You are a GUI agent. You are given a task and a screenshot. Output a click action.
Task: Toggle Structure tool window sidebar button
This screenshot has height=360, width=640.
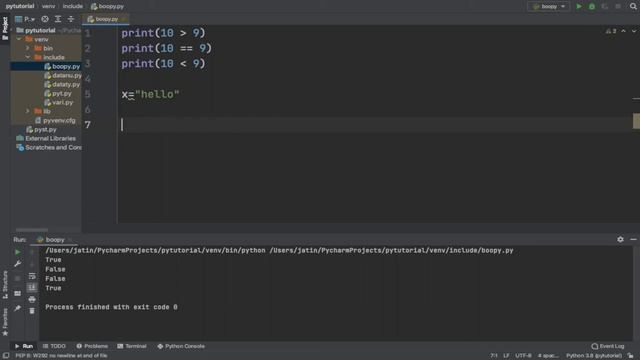pos(5,285)
